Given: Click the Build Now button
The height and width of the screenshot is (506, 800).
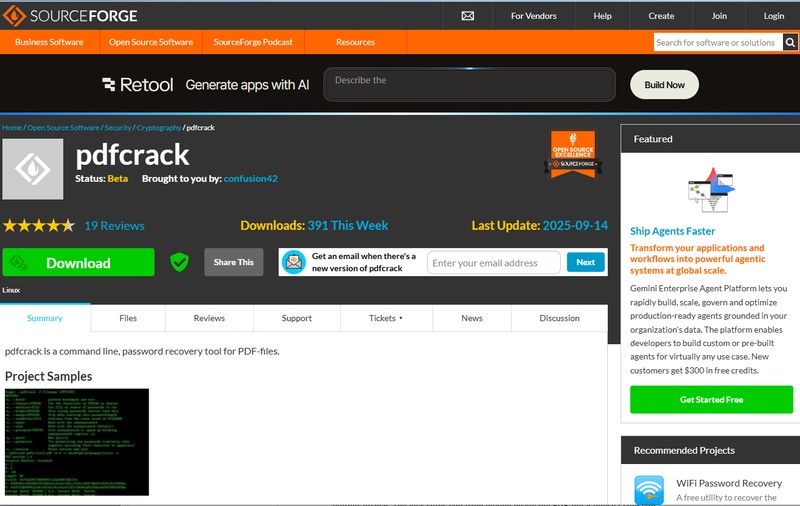Looking at the screenshot, I should [x=664, y=85].
